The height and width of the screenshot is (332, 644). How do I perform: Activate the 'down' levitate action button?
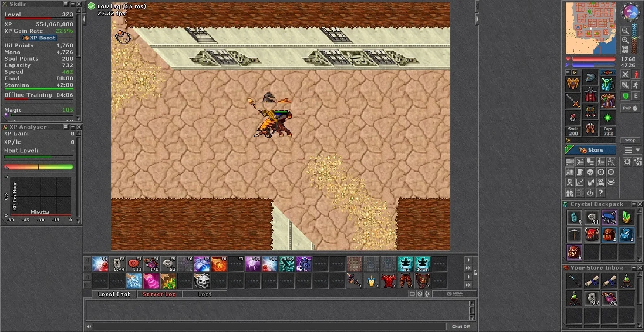point(422,264)
